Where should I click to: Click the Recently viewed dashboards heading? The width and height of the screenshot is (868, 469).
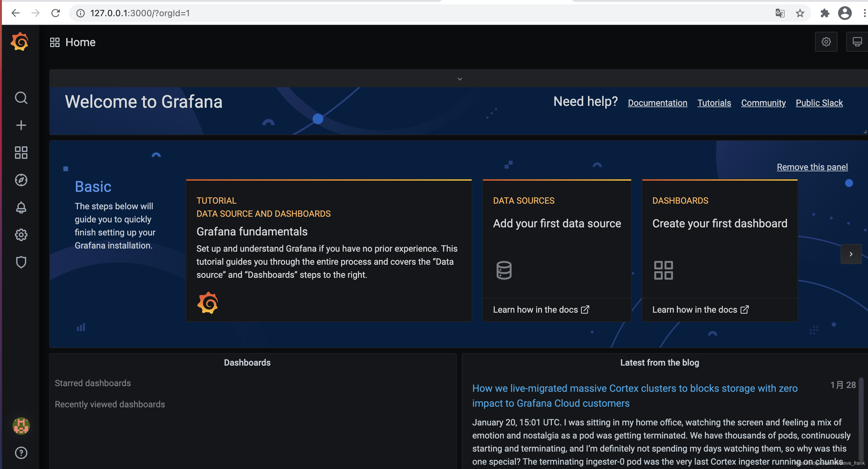110,404
